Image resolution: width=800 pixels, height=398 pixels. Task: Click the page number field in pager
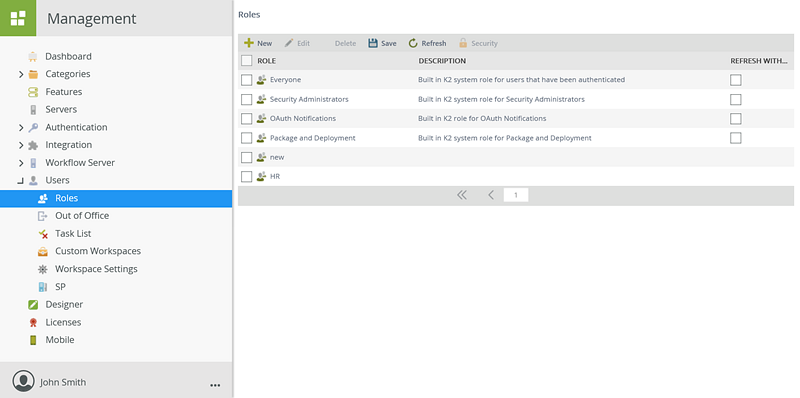(x=516, y=195)
